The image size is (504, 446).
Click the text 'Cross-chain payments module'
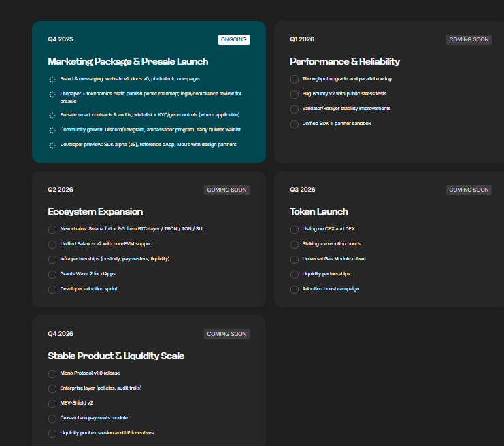(x=94, y=417)
